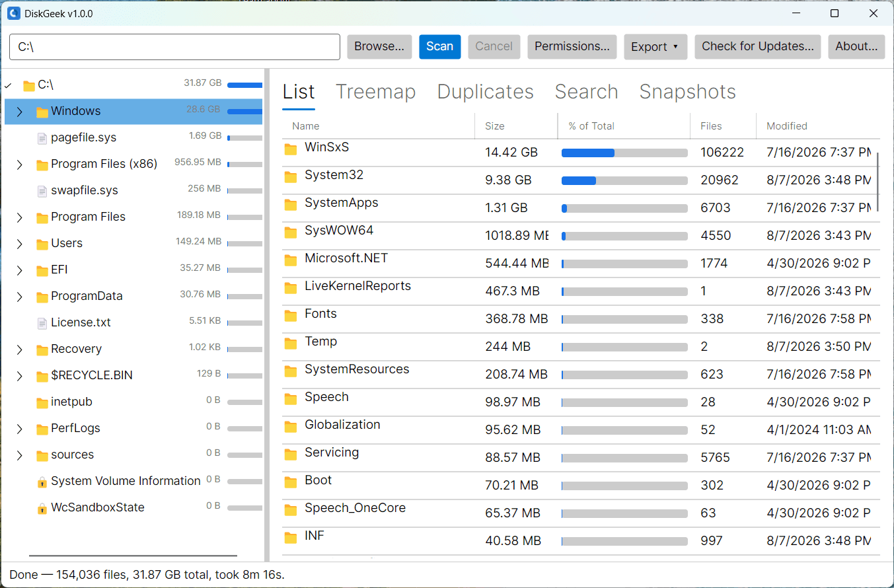Expand the Program Files node chevron

(19, 217)
